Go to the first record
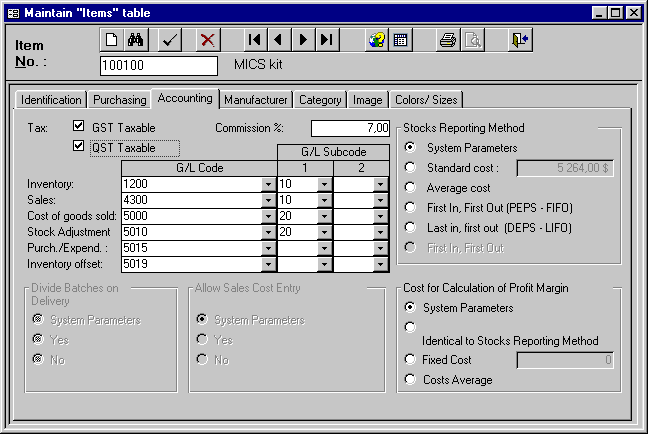 pyautogui.click(x=256, y=40)
